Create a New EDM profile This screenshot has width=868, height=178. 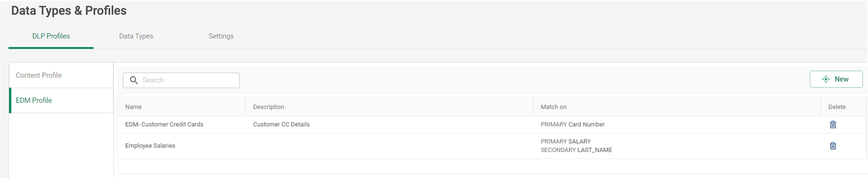point(836,79)
